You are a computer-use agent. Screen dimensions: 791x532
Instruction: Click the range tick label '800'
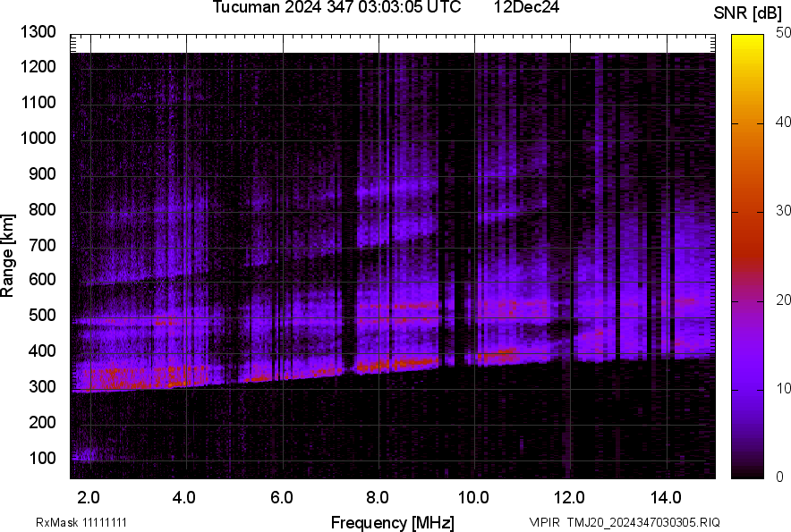(x=42, y=209)
